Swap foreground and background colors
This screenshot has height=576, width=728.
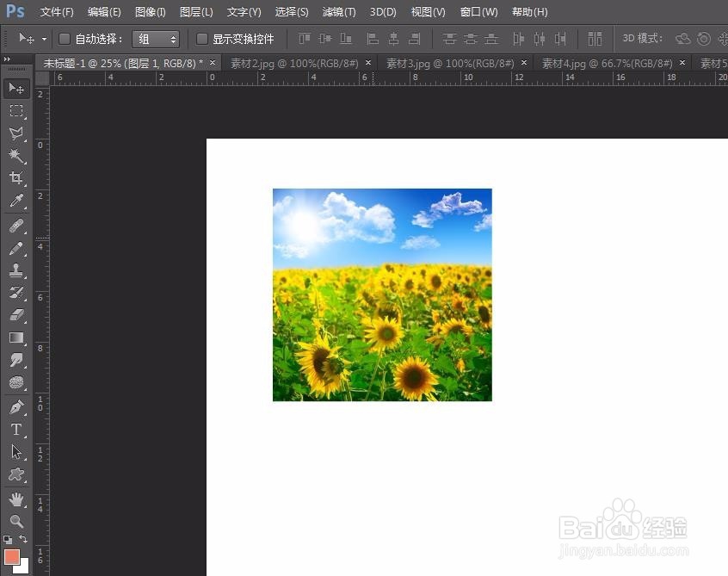(23, 539)
